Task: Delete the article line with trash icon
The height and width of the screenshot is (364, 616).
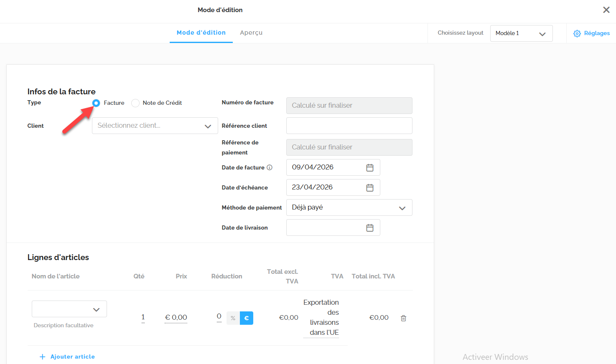Action: (x=404, y=318)
